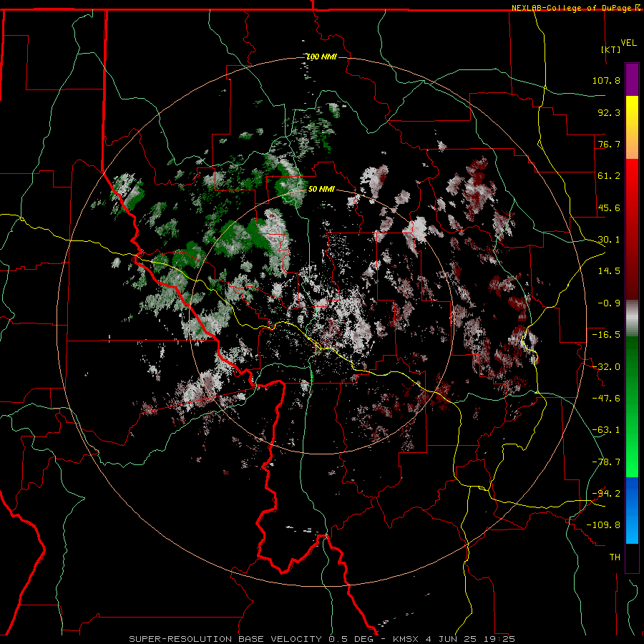Click the -109.8 scale value

pyautogui.click(x=603, y=525)
